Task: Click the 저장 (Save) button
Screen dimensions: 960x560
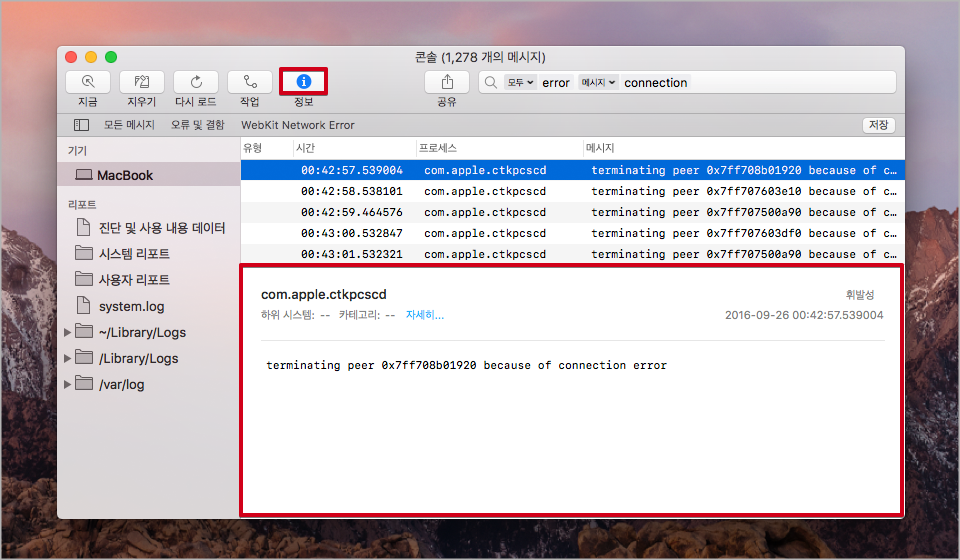Action: pyautogui.click(x=879, y=125)
